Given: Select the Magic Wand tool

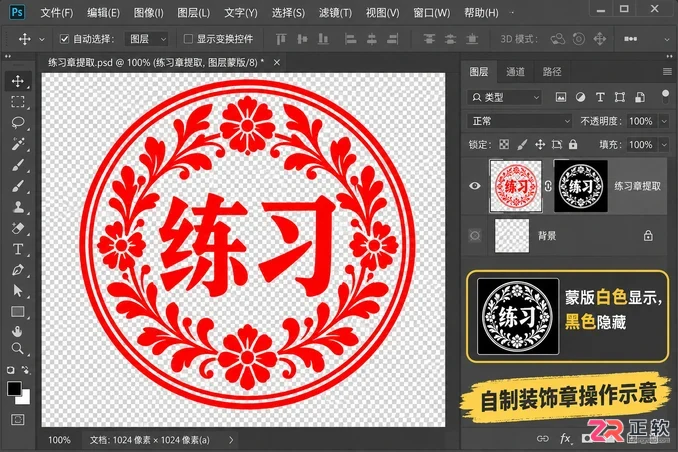Looking at the screenshot, I should (x=18, y=143).
